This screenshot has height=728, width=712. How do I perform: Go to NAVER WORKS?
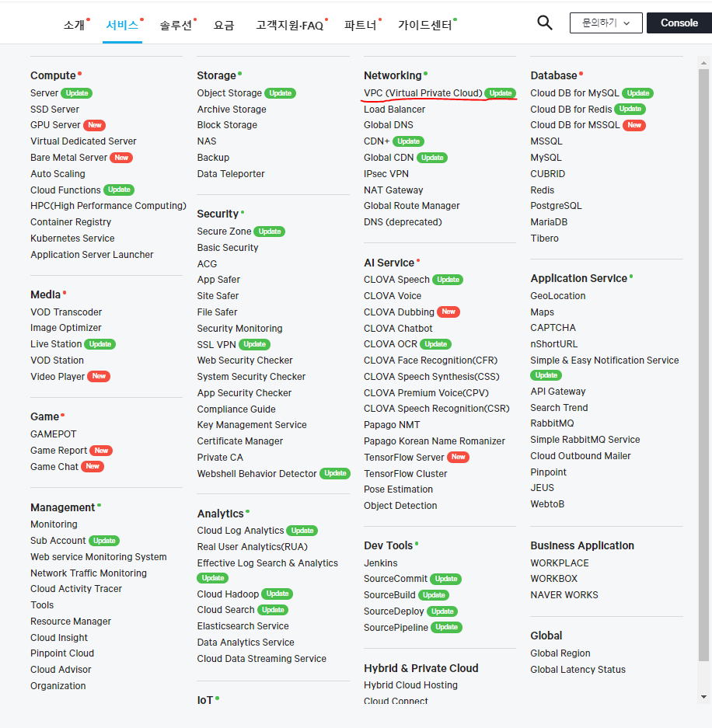click(564, 594)
